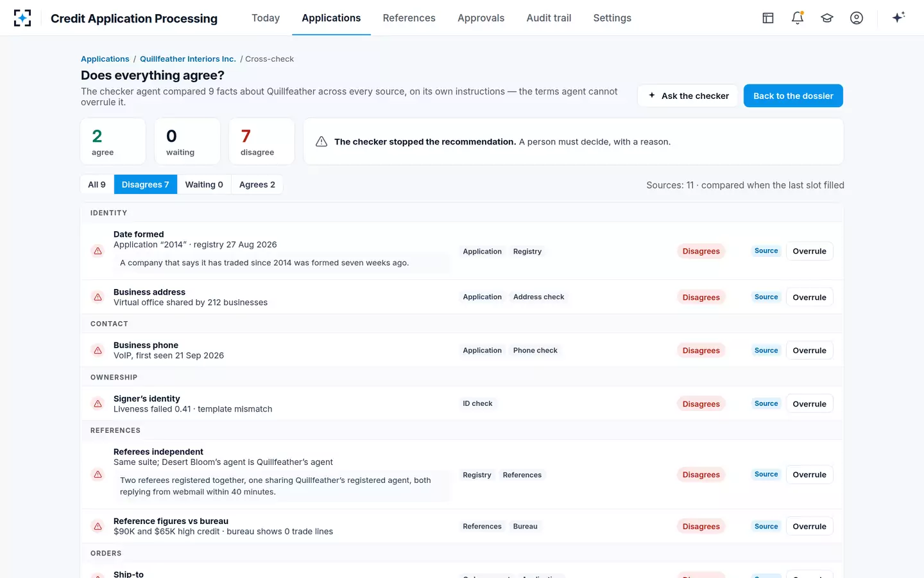
Task: Click warning icon on Reference figures row
Action: 98,527
